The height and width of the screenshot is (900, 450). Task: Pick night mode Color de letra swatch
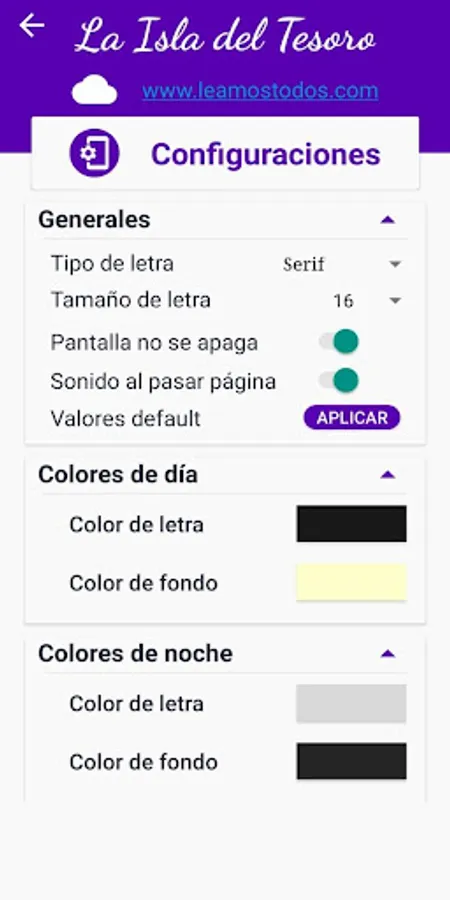click(x=351, y=703)
